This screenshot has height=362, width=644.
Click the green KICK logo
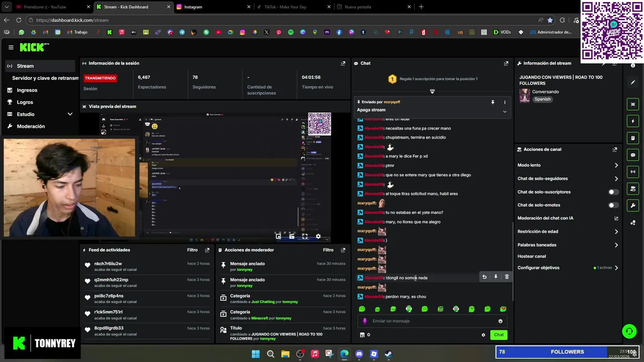point(34,47)
